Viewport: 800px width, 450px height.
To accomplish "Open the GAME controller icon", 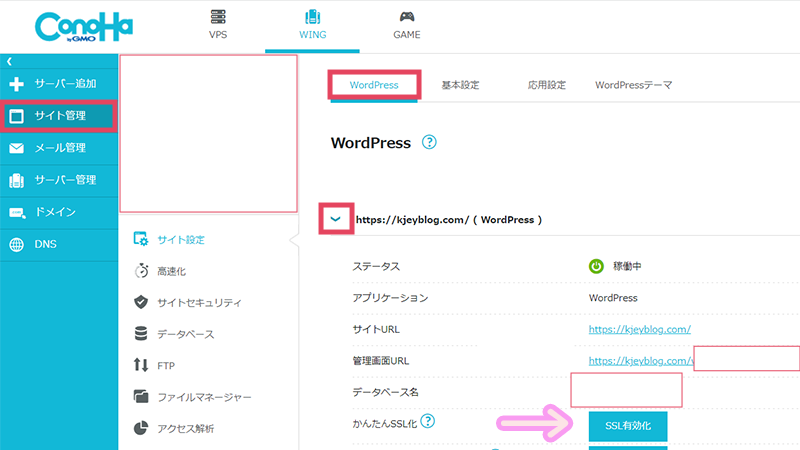I will (x=407, y=17).
